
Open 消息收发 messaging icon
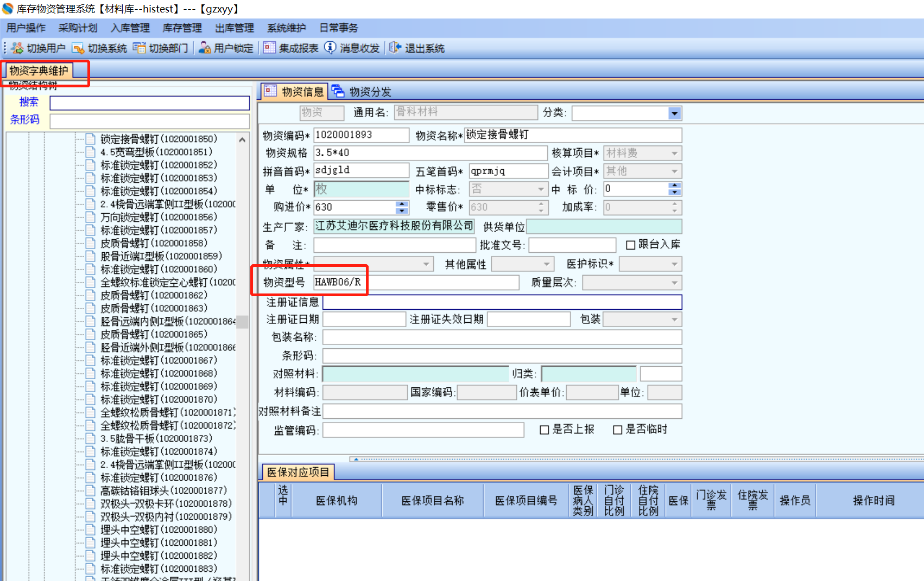(330, 48)
